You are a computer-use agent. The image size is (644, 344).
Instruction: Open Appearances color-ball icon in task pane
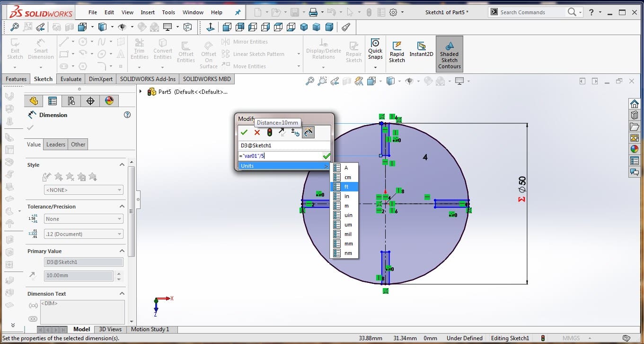click(x=635, y=149)
